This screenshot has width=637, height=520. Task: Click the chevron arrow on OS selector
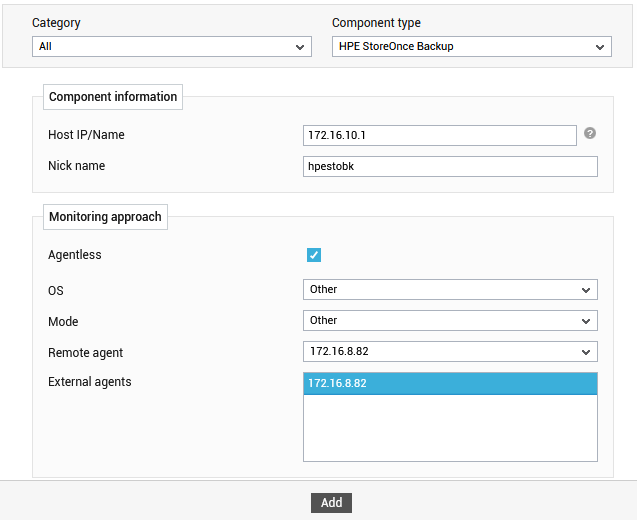tap(586, 290)
